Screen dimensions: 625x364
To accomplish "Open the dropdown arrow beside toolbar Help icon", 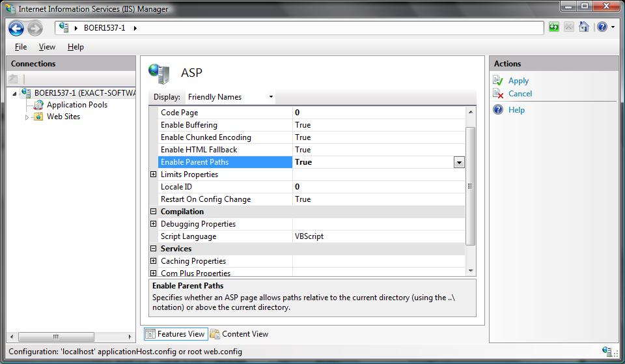I will coord(613,27).
